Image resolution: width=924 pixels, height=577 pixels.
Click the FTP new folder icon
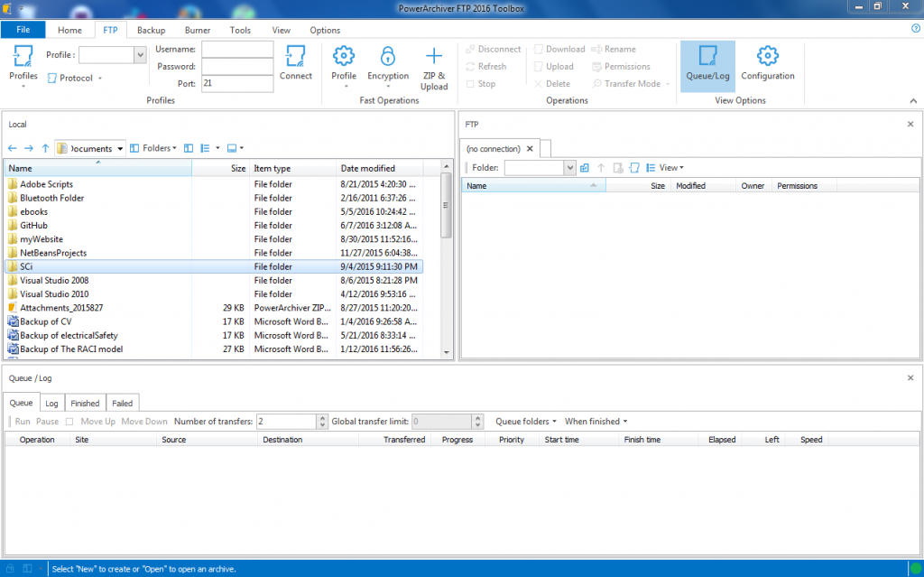click(x=617, y=168)
